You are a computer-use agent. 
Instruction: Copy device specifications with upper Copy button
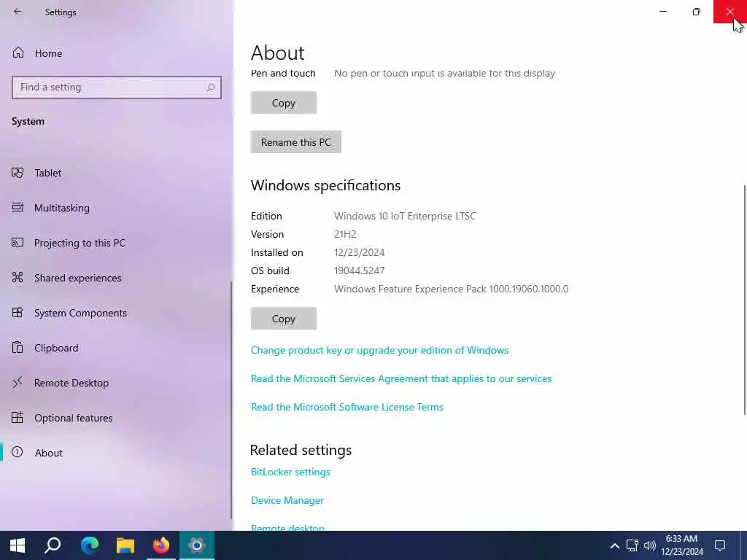(284, 103)
